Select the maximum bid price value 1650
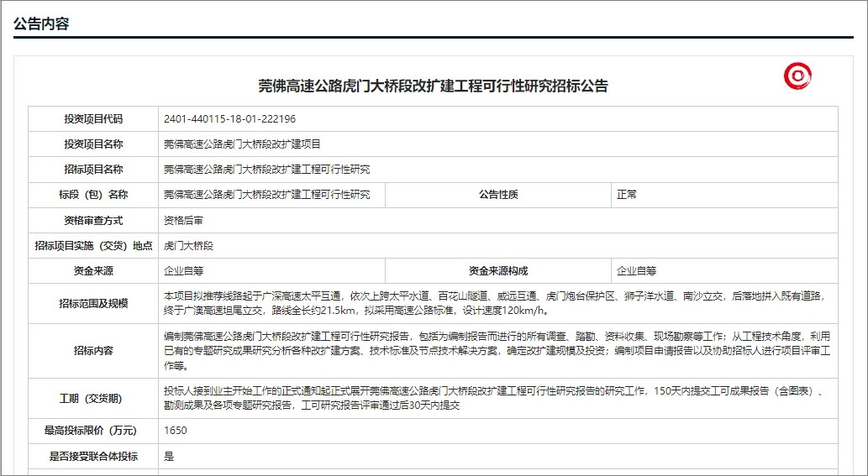Viewport: 868px width, 476px height. point(176,431)
